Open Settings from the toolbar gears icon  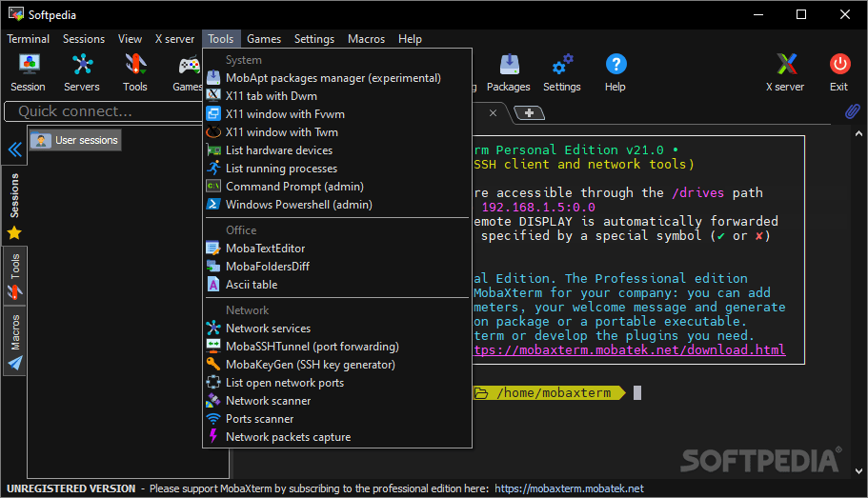[x=562, y=72]
